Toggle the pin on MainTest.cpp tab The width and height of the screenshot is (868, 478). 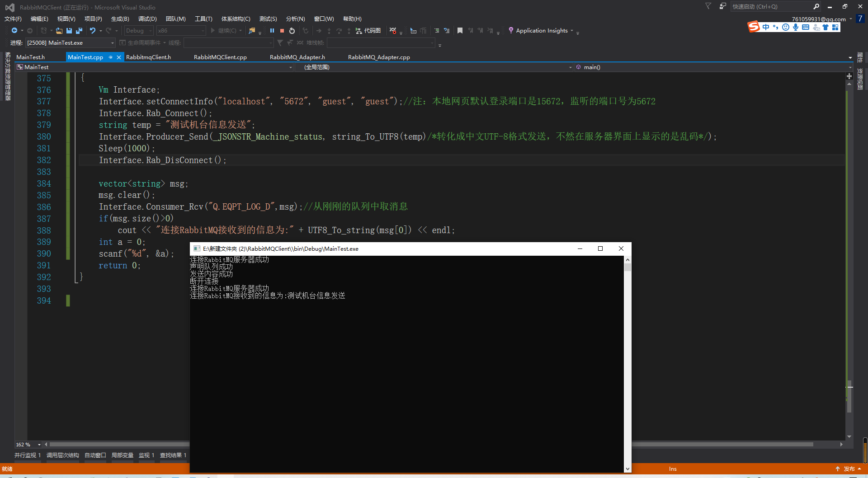click(x=110, y=57)
